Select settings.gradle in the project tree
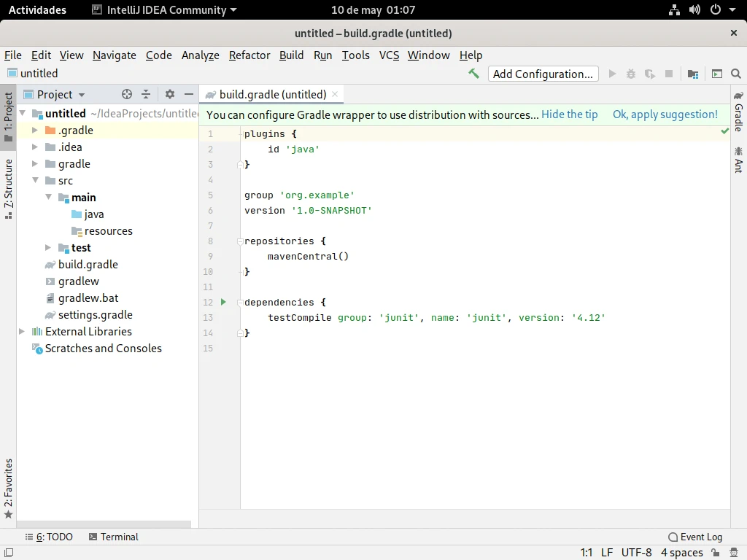This screenshot has height=560, width=747. coord(95,315)
